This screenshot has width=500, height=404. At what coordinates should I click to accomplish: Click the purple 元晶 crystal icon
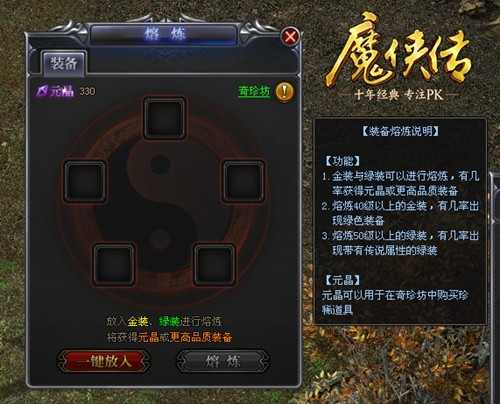(43, 91)
